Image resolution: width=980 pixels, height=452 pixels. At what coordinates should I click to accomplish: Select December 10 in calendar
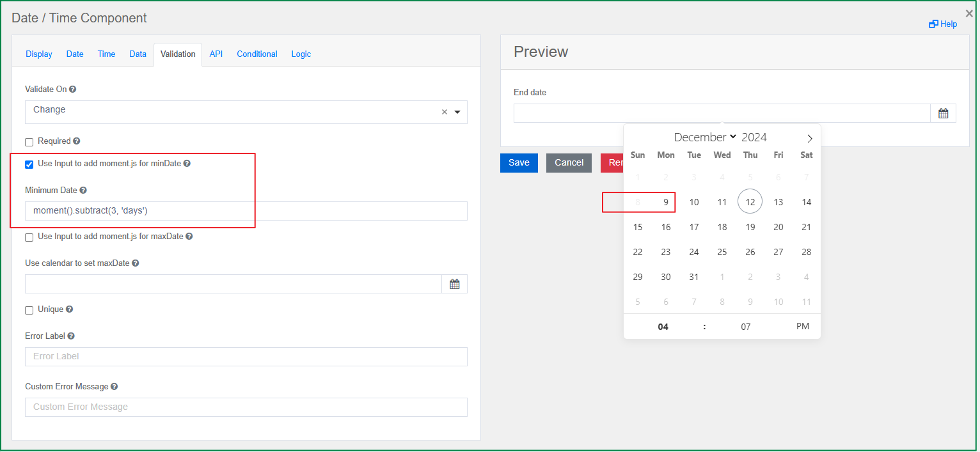click(x=694, y=202)
